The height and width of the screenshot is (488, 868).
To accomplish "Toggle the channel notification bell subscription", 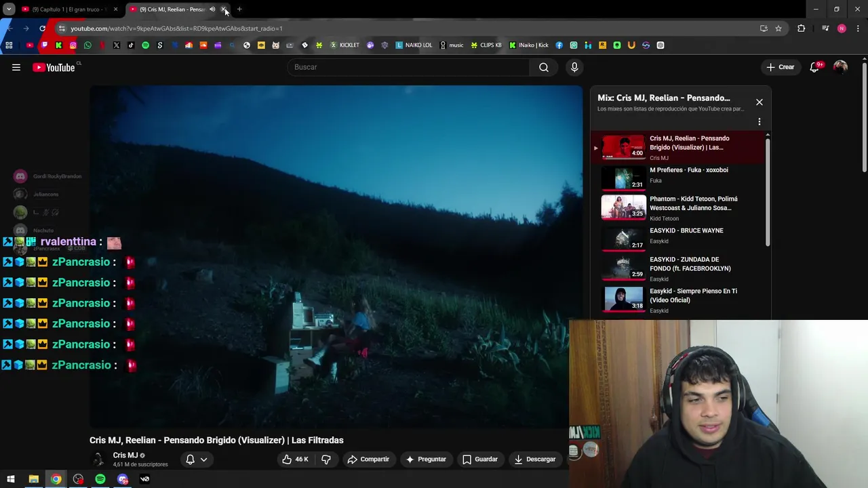I will pos(196,460).
